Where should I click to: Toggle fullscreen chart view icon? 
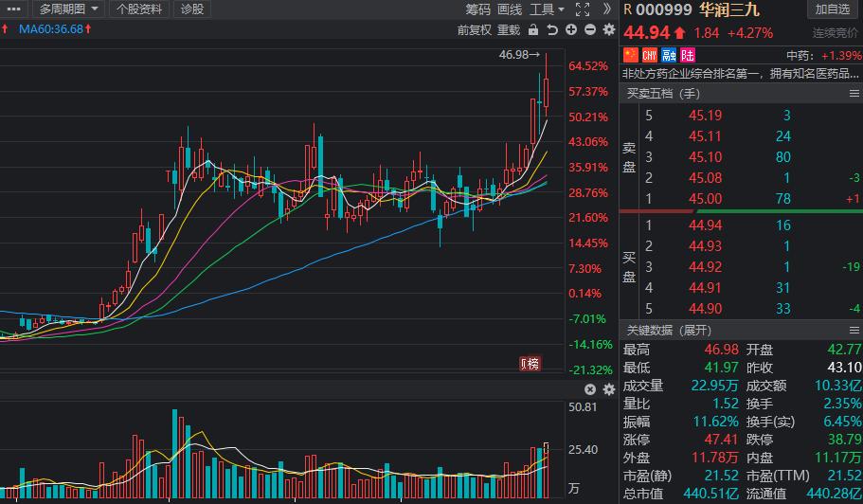point(583,9)
